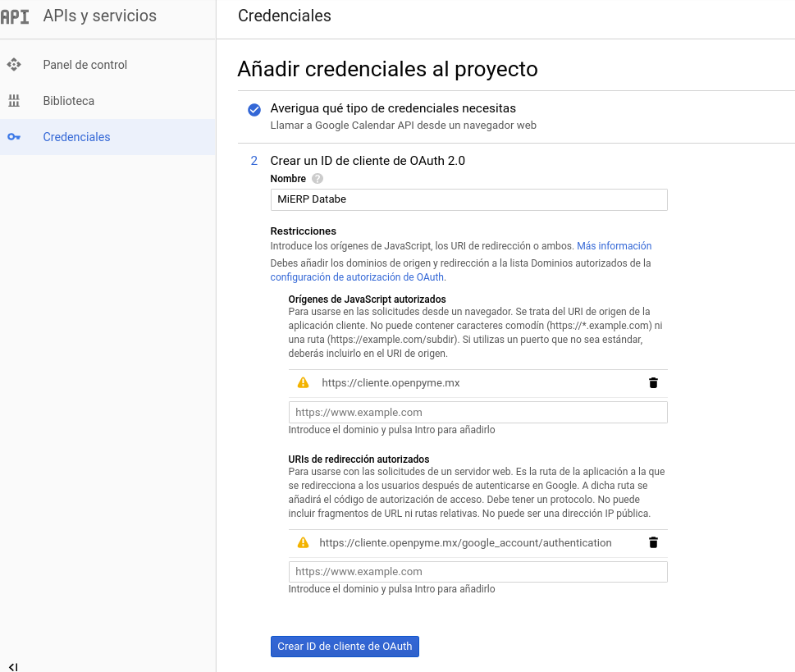Image resolution: width=795 pixels, height=672 pixels.
Task: Click the API logo icon
Action: coord(14,16)
